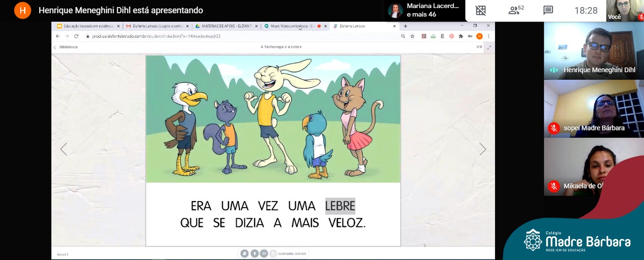
Task: Click the headphones listen button in reader
Action: (x=264, y=253)
